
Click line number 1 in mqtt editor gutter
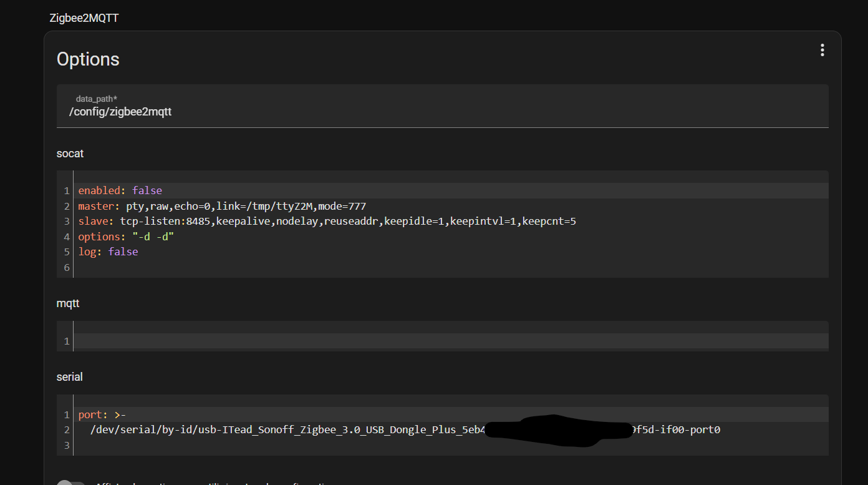click(x=67, y=341)
